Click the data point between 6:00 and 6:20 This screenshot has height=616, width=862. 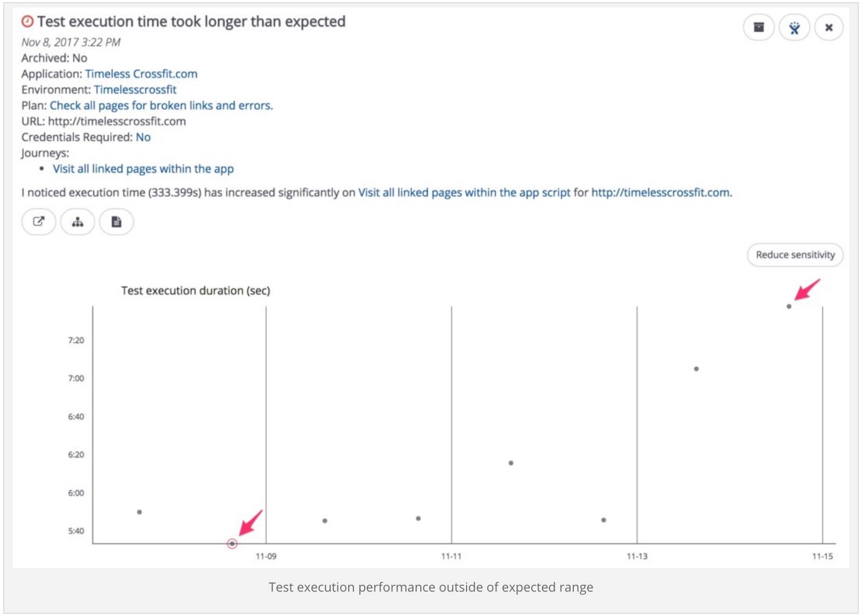pyautogui.click(x=511, y=463)
